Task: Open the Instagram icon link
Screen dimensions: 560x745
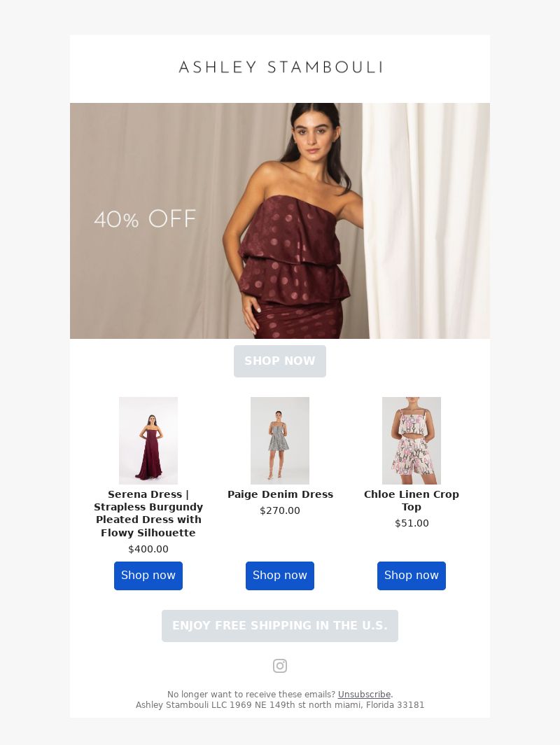Action: coord(280,666)
